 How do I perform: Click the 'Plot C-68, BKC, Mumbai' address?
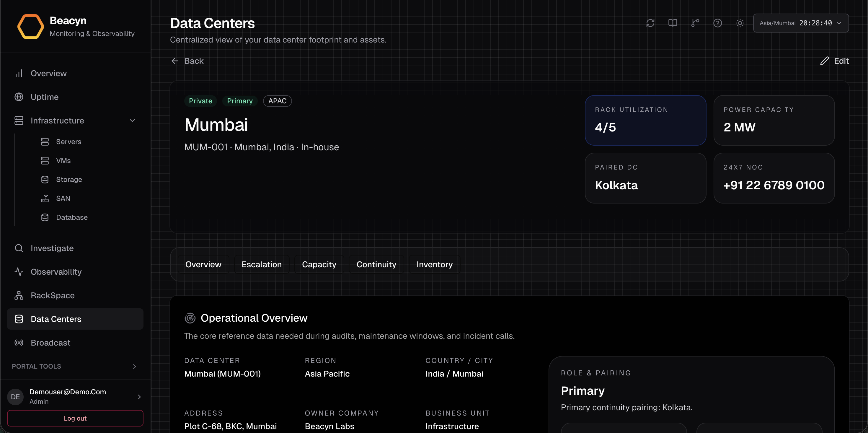(x=231, y=426)
